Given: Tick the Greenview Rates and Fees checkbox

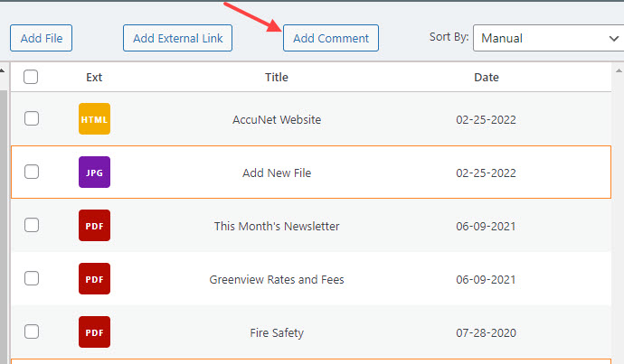Looking at the screenshot, I should pyautogui.click(x=32, y=278).
